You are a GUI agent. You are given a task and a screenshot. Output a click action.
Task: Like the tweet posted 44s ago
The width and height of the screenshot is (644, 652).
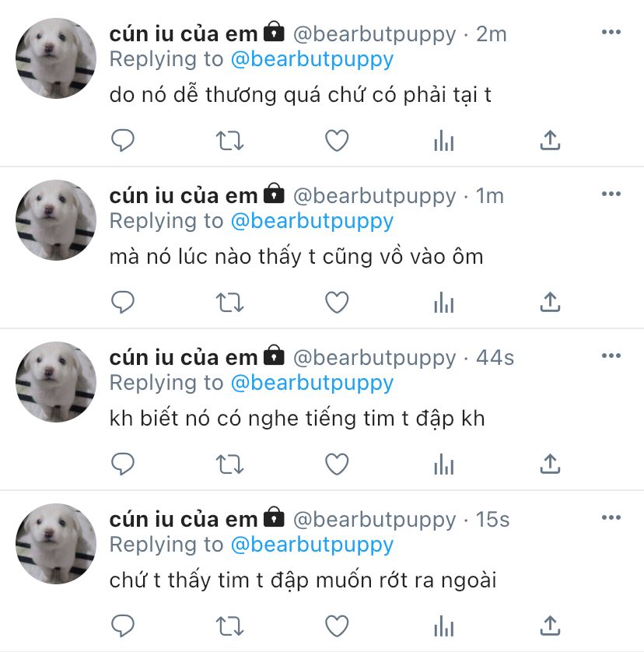pos(337,464)
